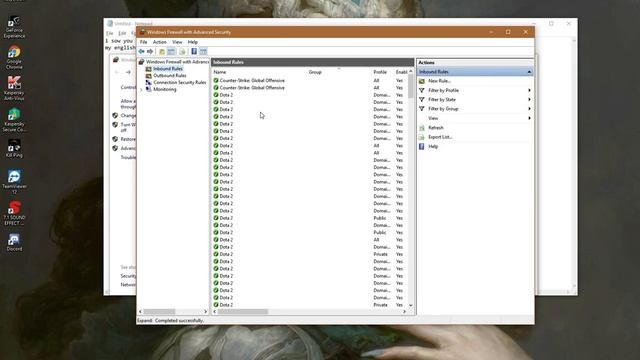
Task: Click the console tree scroll-right arrow
Action: click(206, 312)
